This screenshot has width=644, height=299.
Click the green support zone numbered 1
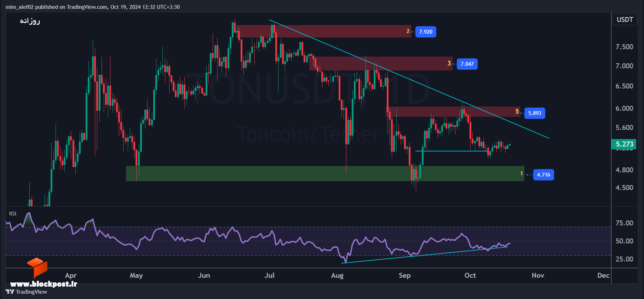(325, 173)
